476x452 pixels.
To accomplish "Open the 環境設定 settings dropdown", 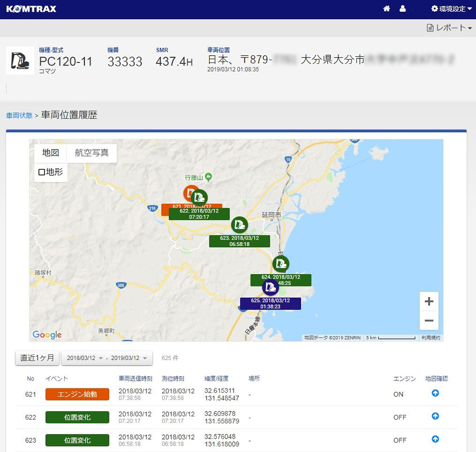I will tap(448, 9).
